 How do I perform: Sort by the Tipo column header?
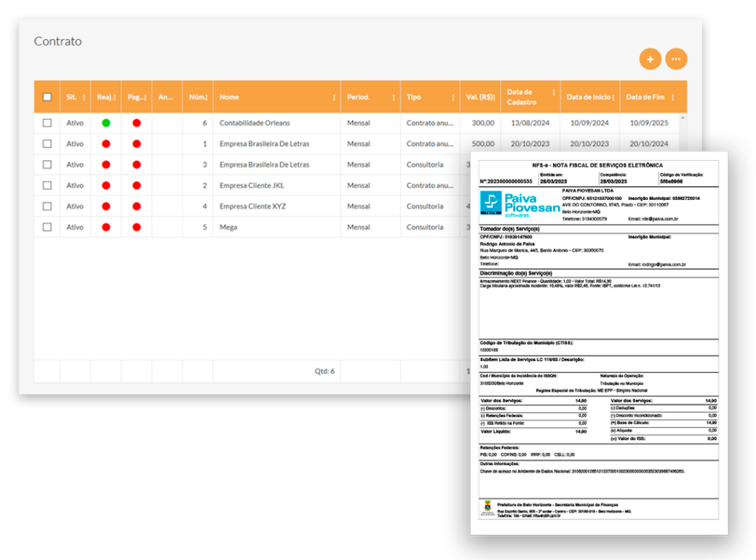pos(413,97)
